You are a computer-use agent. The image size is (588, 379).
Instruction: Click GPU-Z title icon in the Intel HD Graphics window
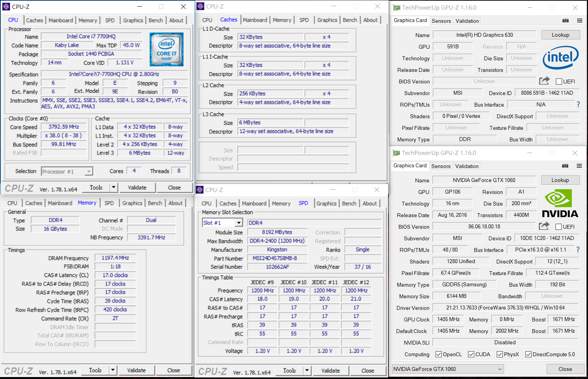[x=397, y=8]
